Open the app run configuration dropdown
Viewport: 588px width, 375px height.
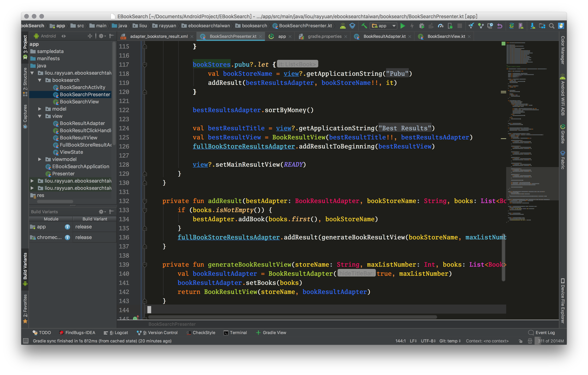(x=383, y=26)
